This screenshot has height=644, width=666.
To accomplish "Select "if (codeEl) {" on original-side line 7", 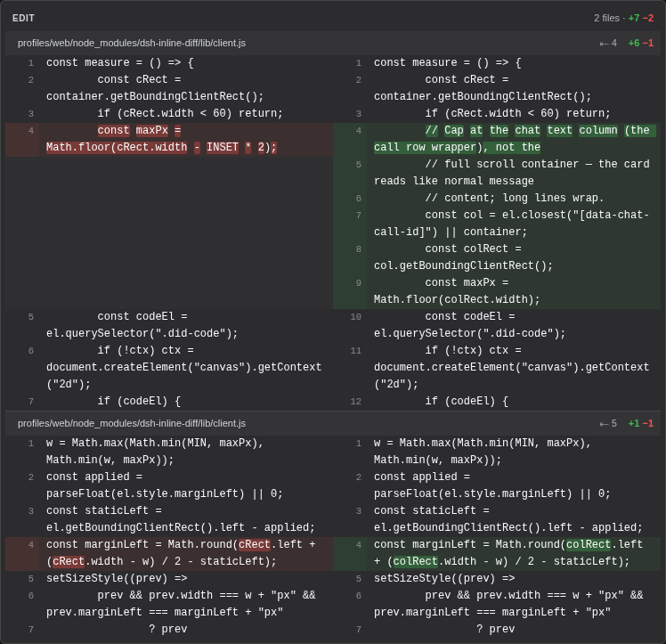I will (x=139, y=402).
